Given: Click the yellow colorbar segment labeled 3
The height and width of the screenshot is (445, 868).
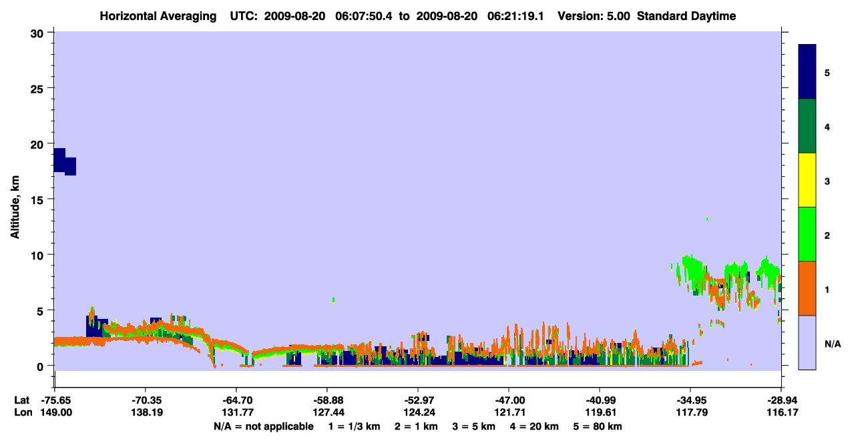Looking at the screenshot, I should click(x=807, y=180).
